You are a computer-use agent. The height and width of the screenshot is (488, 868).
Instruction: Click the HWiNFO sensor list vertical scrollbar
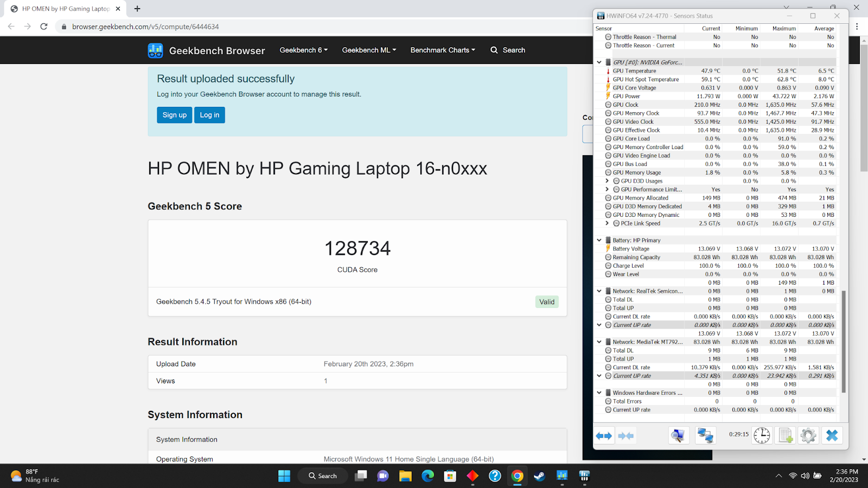tap(844, 342)
